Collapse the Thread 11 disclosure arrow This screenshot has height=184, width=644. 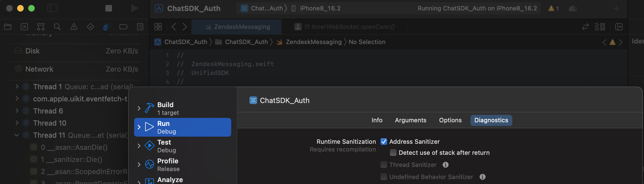click(x=17, y=135)
